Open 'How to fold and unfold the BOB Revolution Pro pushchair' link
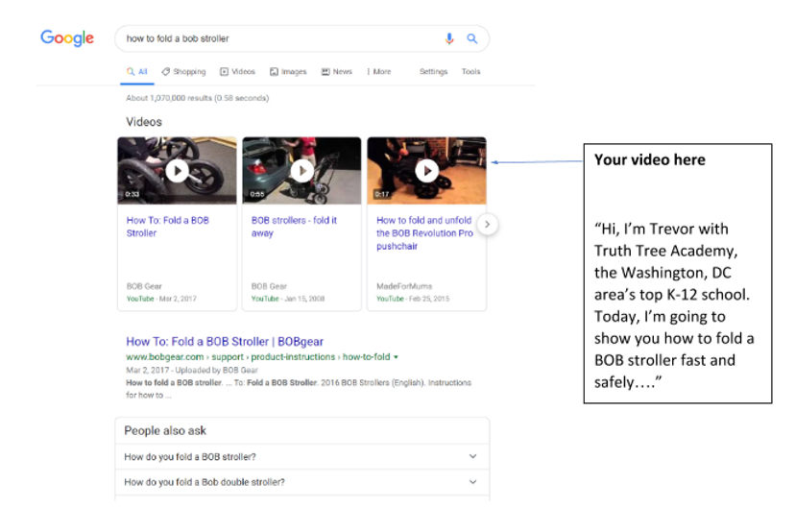Image resolution: width=795 pixels, height=532 pixels. (x=425, y=233)
